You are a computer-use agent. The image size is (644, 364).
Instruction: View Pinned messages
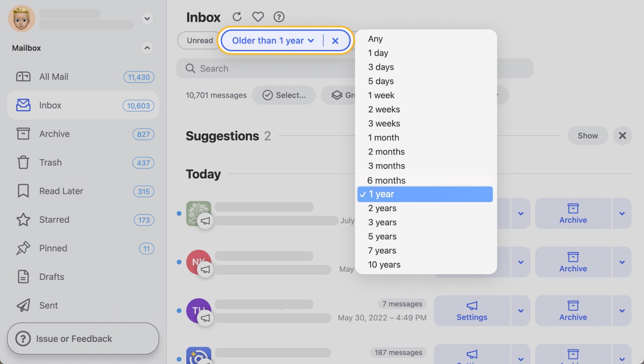click(52, 248)
